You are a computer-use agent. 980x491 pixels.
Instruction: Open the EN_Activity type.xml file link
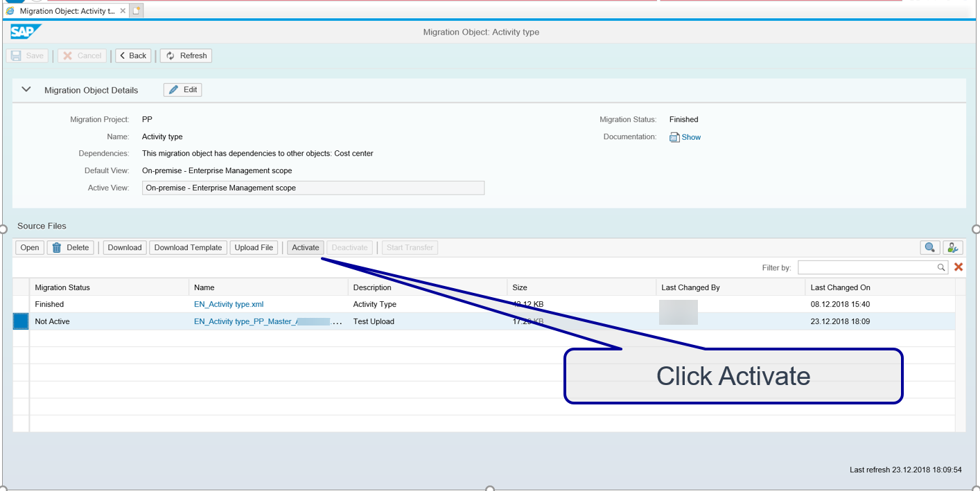coord(229,304)
